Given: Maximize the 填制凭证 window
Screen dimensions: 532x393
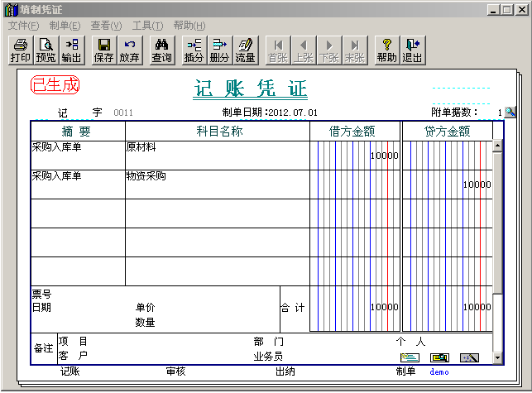Looking at the screenshot, I should point(507,10).
